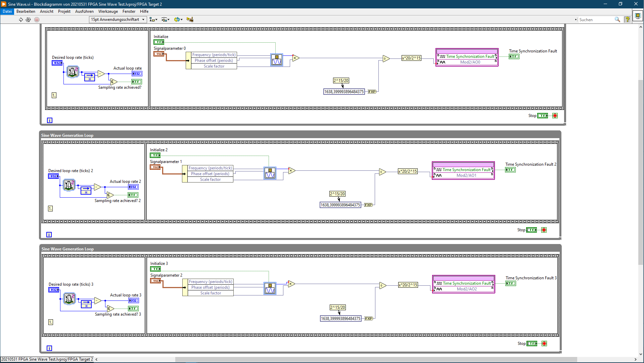Select the Signalparameter 1 cluster terminal
This screenshot has width=644, height=363.
(155, 167)
